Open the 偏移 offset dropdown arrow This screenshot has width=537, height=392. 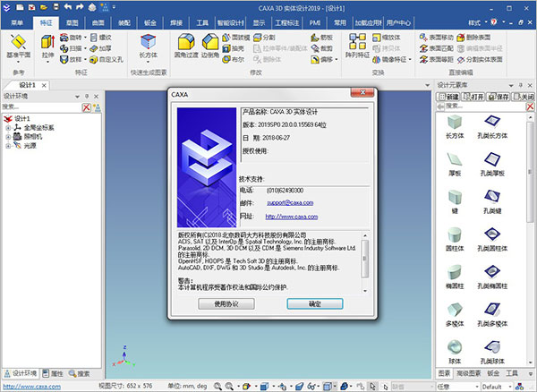coord(337,59)
